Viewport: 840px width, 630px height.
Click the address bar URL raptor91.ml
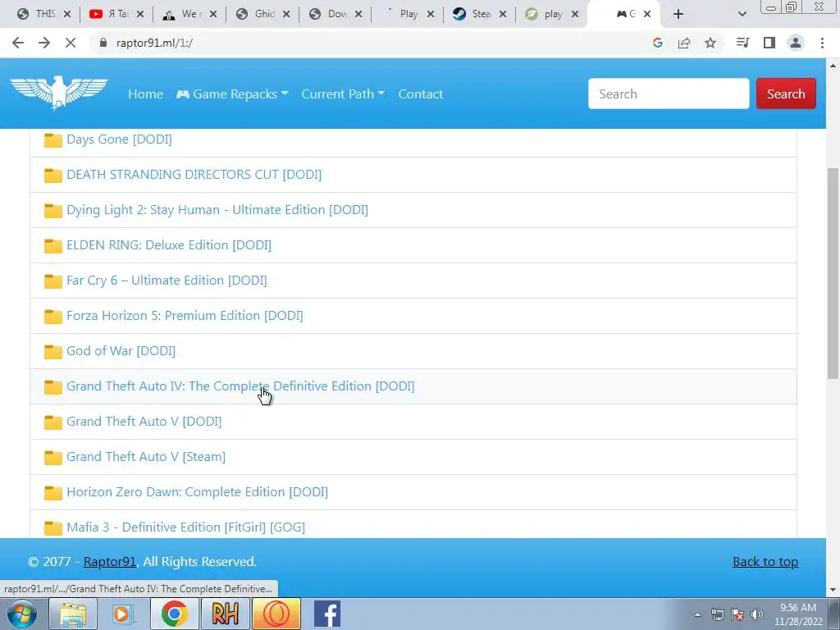click(154, 43)
